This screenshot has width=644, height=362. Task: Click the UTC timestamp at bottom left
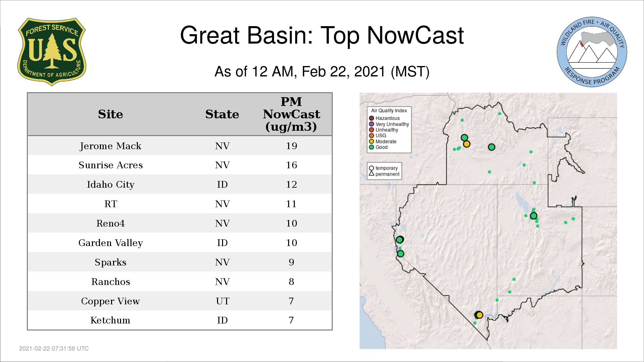click(54, 348)
